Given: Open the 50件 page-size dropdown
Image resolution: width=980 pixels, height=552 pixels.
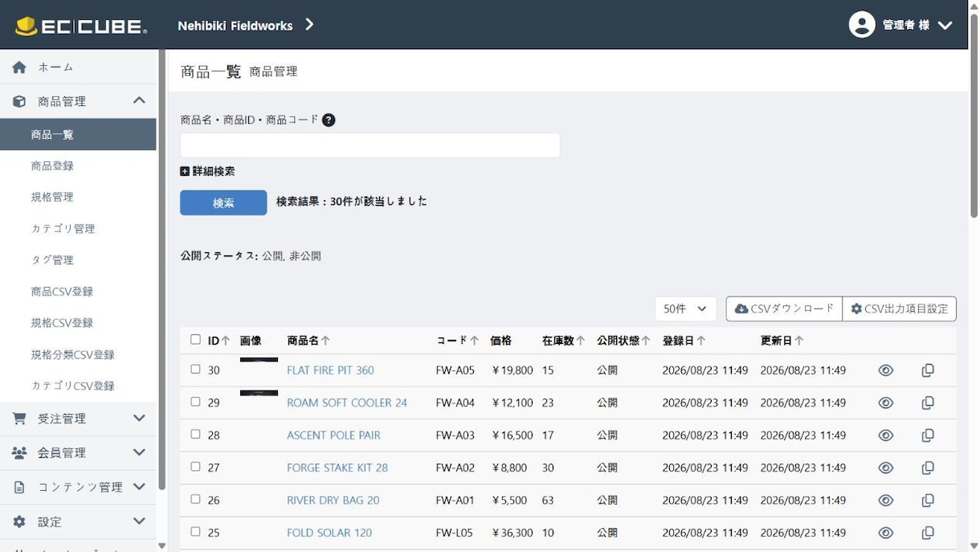Looking at the screenshot, I should 685,309.
